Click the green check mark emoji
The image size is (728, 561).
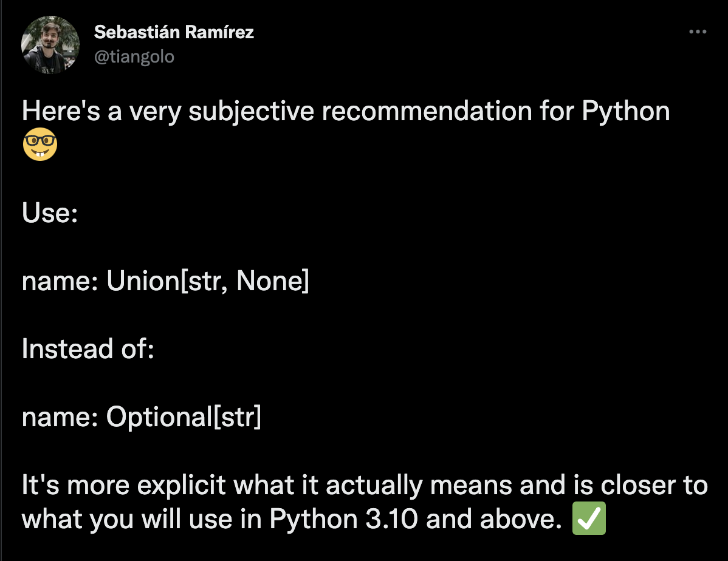pyautogui.click(x=589, y=518)
